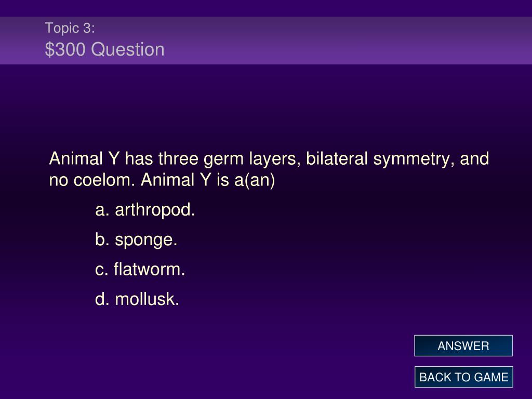Click the "d." option letter

tap(102, 299)
